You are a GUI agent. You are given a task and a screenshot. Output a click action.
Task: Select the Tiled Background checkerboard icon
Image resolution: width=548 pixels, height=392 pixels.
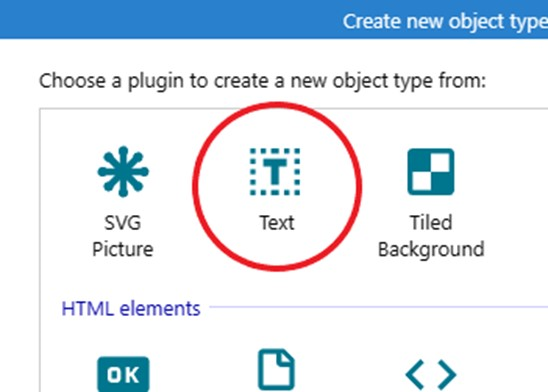pyautogui.click(x=431, y=172)
